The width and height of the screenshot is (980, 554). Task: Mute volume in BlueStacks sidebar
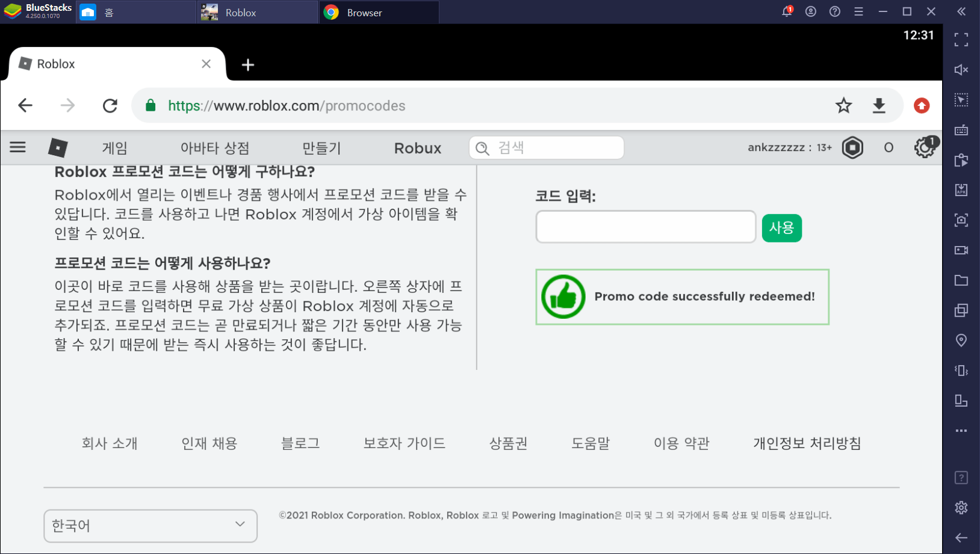pyautogui.click(x=961, y=70)
